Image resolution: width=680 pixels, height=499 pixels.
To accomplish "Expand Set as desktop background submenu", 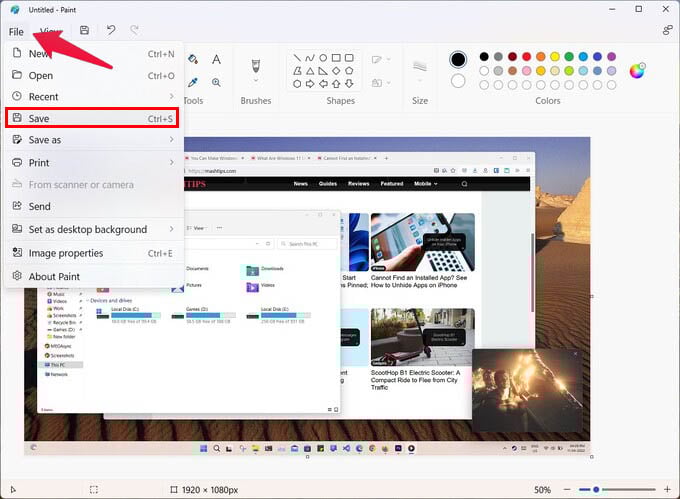I will tap(172, 229).
